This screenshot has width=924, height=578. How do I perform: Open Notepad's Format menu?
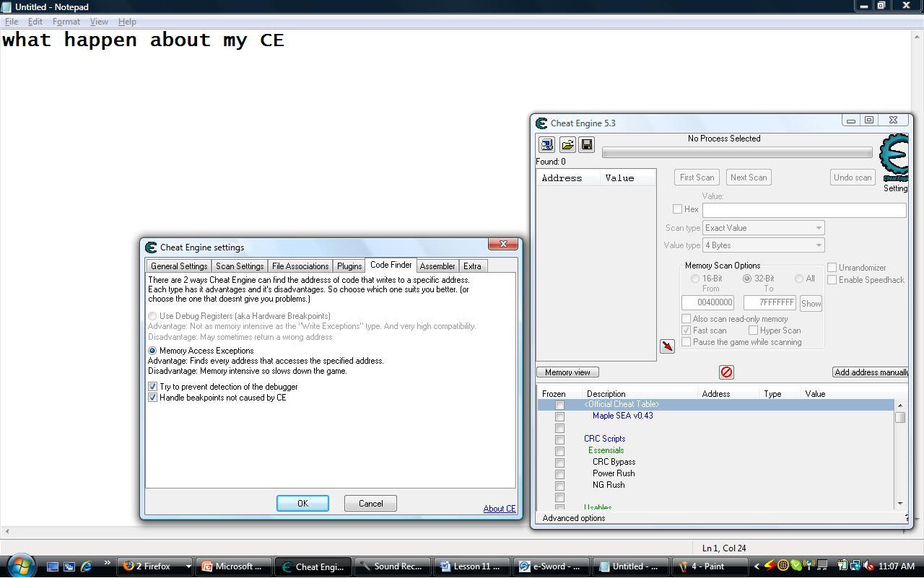[66, 22]
